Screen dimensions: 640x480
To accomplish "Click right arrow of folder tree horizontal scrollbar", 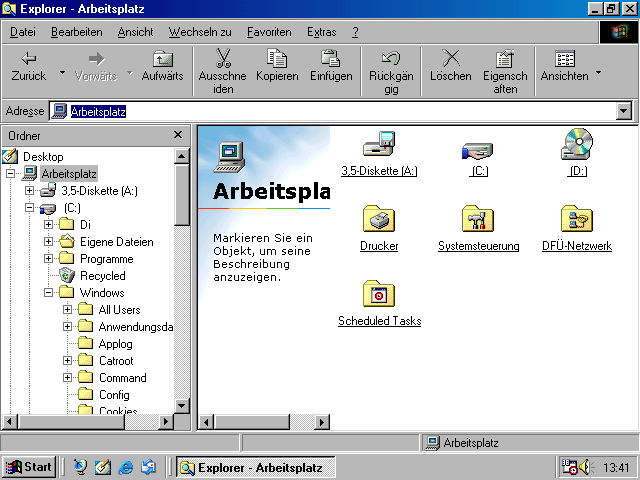I will click(165, 421).
